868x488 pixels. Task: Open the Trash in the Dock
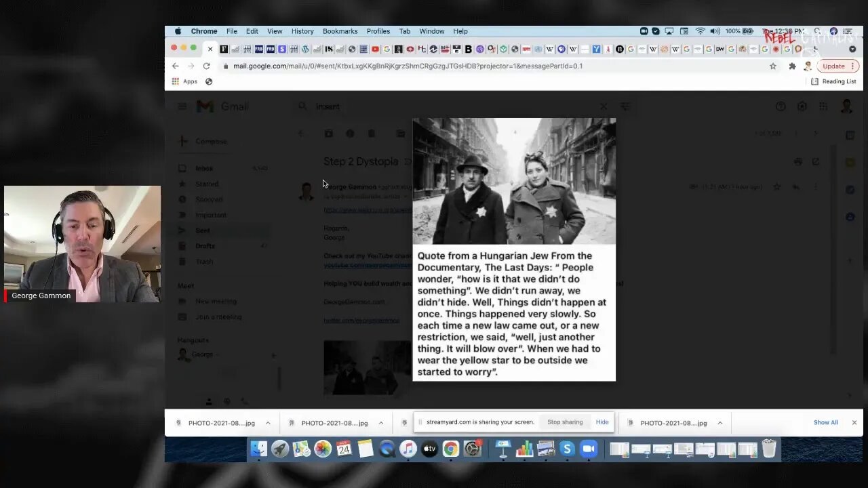tap(768, 449)
